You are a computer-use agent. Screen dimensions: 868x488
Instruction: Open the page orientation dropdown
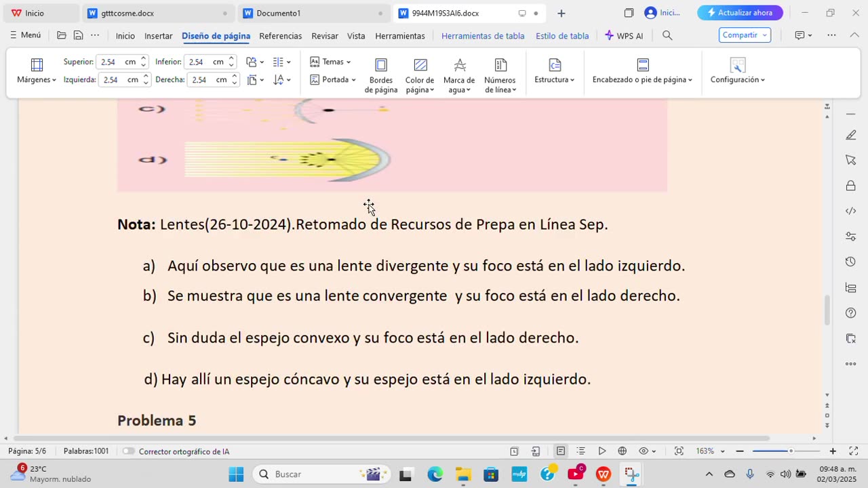tap(255, 62)
